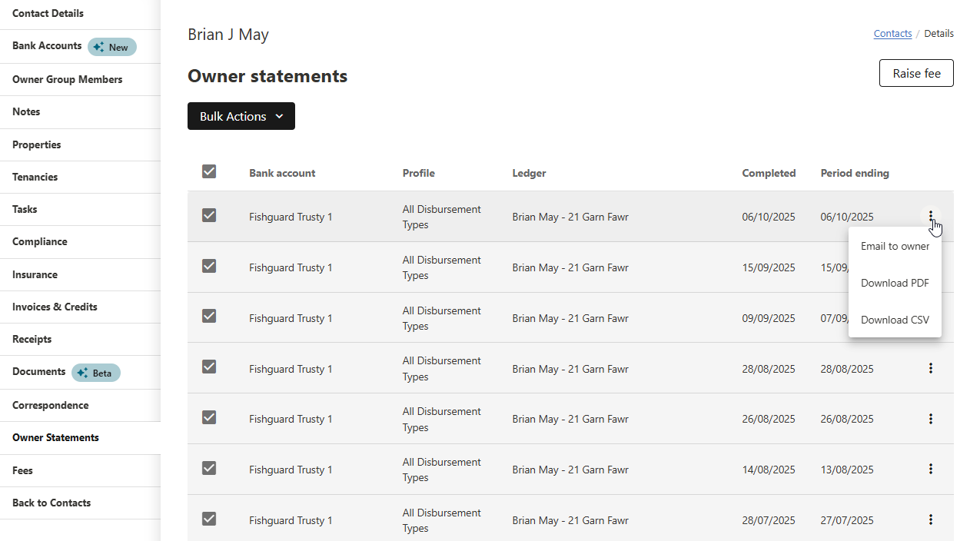Select Download CSV from the menu
The width and height of the screenshot is (980, 541).
(895, 320)
